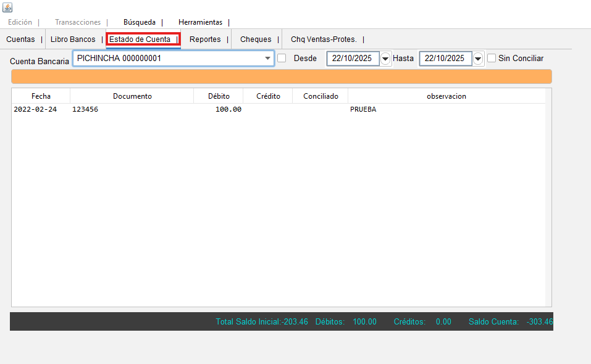Select the Estado de Cuenta tab
Viewport: 591px width, 364px height.
click(x=140, y=39)
